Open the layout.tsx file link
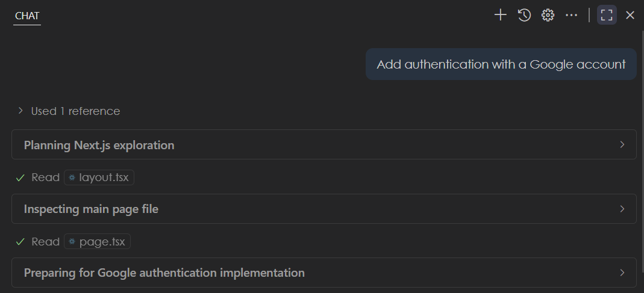The height and width of the screenshot is (293, 644). pos(100,177)
